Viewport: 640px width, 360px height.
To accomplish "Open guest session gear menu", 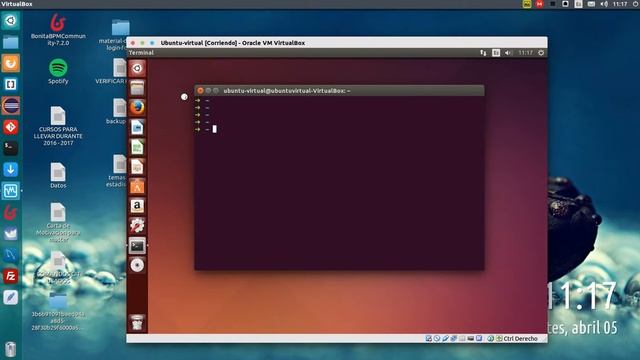I will pyautogui.click(x=541, y=53).
